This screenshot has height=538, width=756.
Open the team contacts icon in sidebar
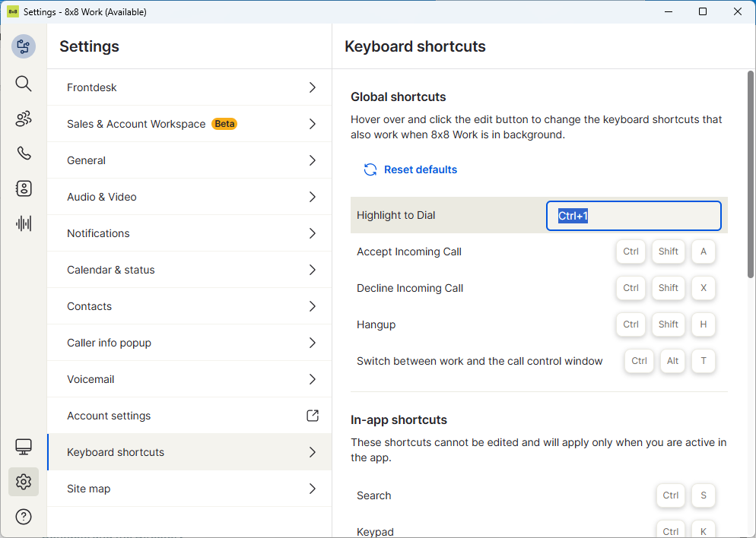(24, 119)
